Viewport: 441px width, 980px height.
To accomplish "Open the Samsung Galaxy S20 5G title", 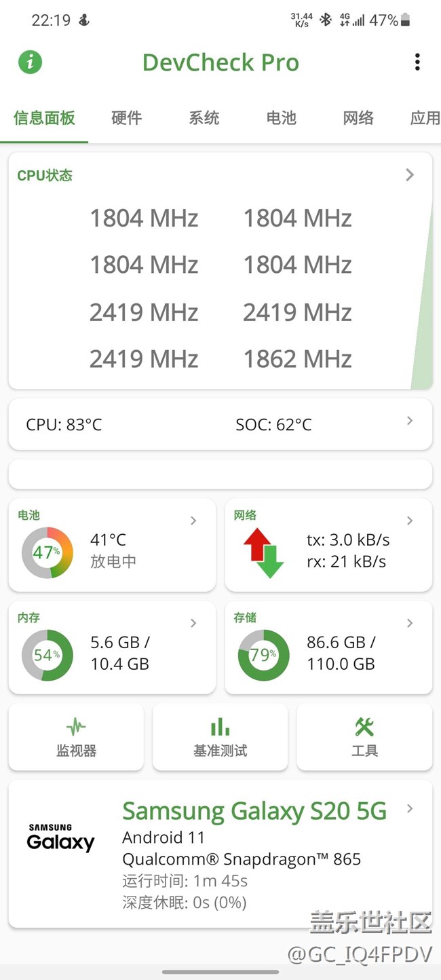I will [254, 811].
